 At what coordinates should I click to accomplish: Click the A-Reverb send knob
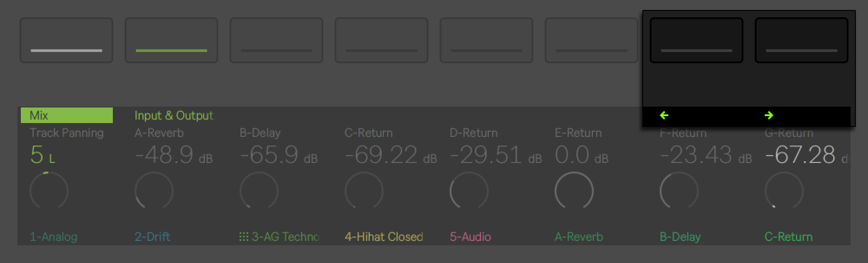[154, 191]
